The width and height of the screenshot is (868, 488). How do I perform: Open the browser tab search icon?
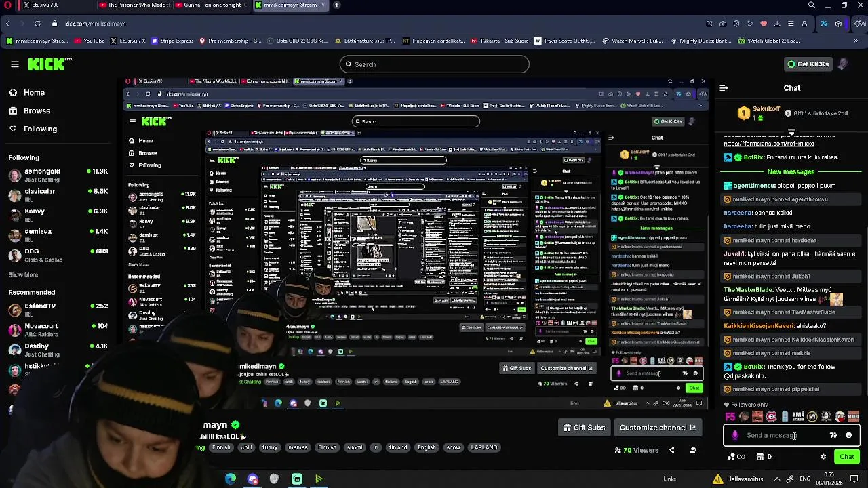[x=811, y=5]
